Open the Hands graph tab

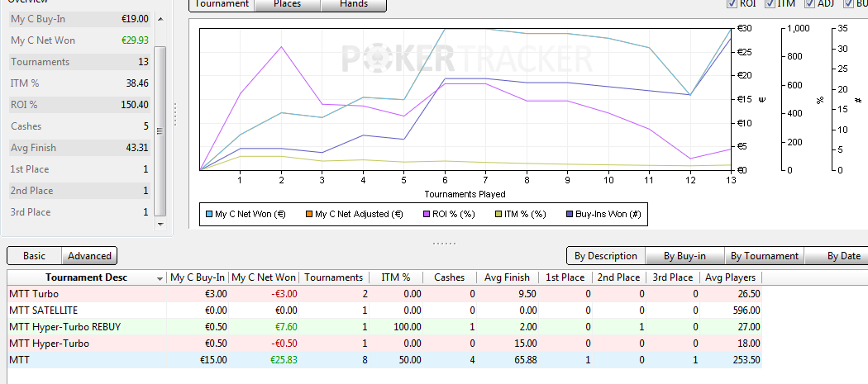coord(354,4)
